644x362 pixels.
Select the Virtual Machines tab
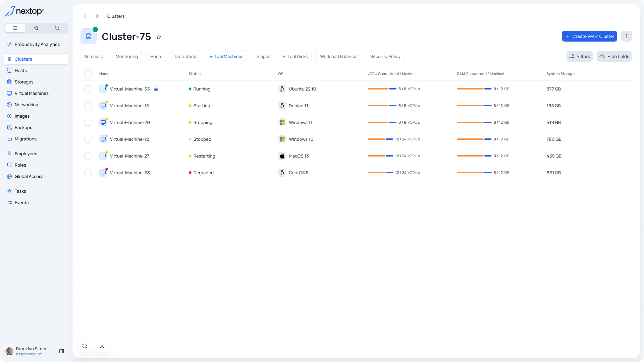[226, 56]
